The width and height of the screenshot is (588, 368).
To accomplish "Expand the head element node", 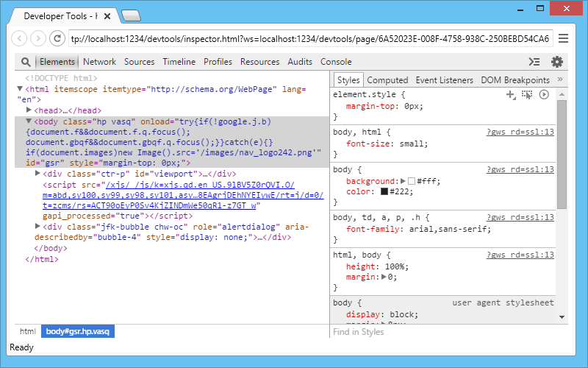I will tap(29, 110).
